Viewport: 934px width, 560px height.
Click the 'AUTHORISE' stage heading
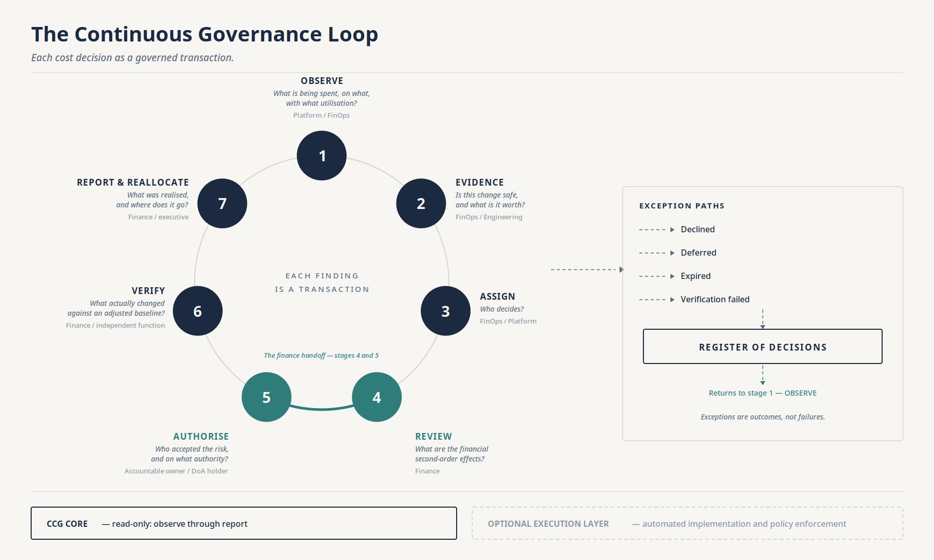201,437
